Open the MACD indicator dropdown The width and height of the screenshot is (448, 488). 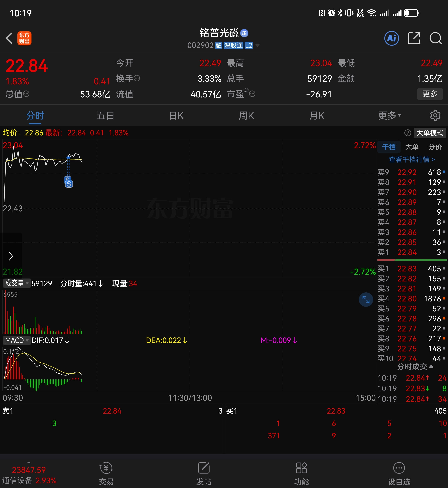(16, 340)
